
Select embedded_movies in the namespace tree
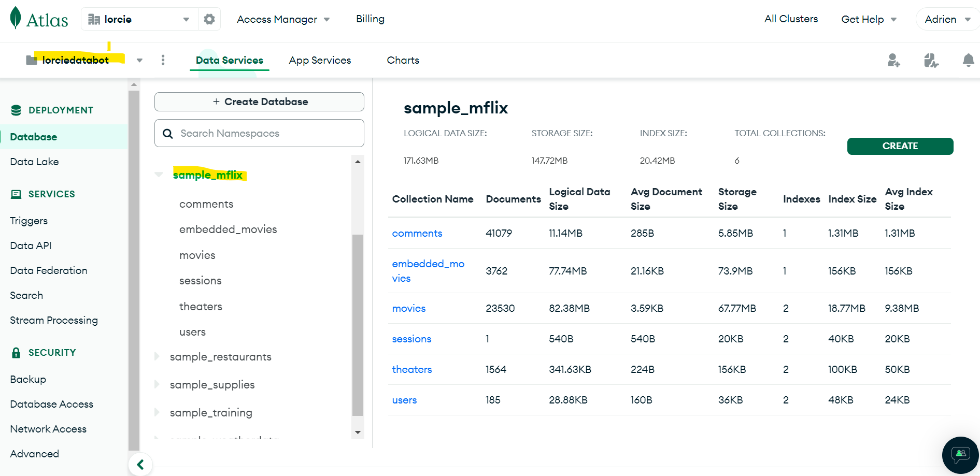pos(228,229)
